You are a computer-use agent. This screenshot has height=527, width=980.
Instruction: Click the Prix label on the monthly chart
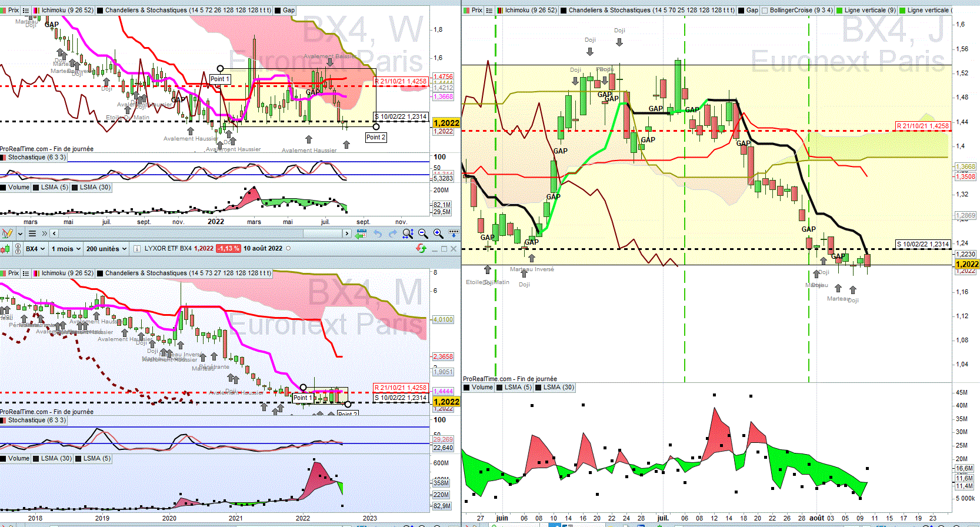14,273
